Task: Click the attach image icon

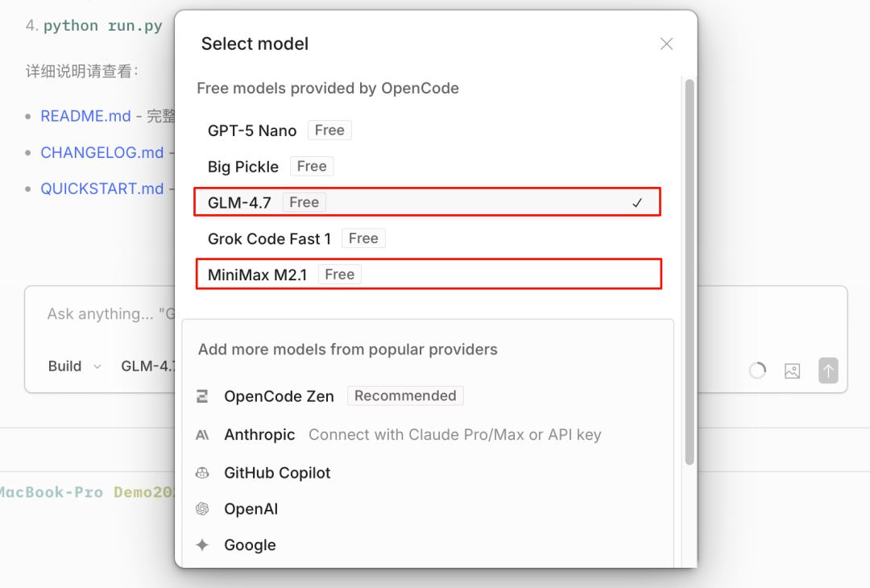Action: [792, 371]
